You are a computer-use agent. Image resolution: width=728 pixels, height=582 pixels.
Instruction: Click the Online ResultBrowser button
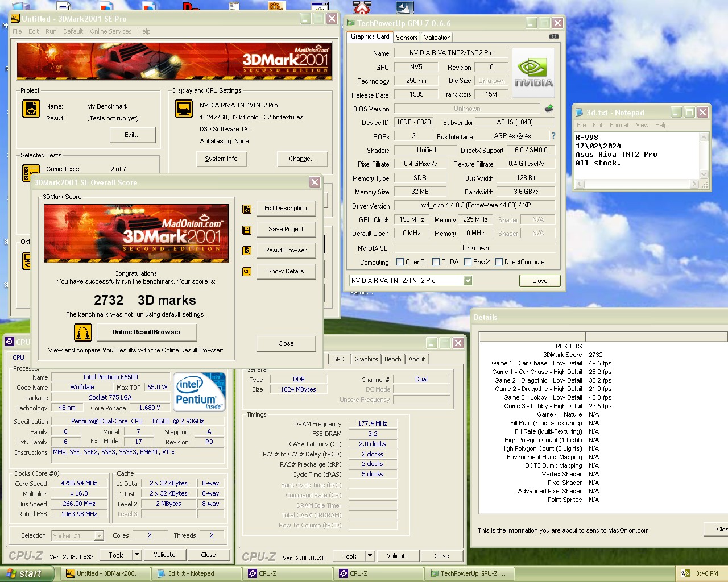(x=146, y=332)
